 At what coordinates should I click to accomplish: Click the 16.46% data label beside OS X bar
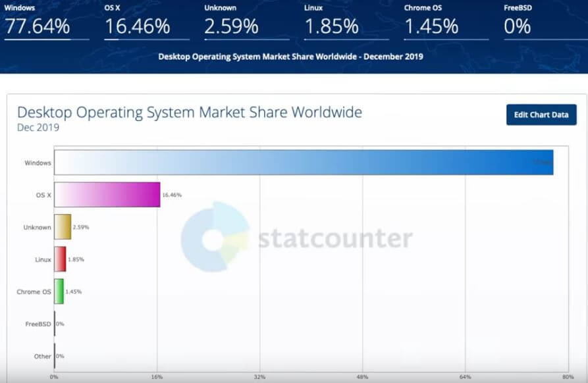172,195
